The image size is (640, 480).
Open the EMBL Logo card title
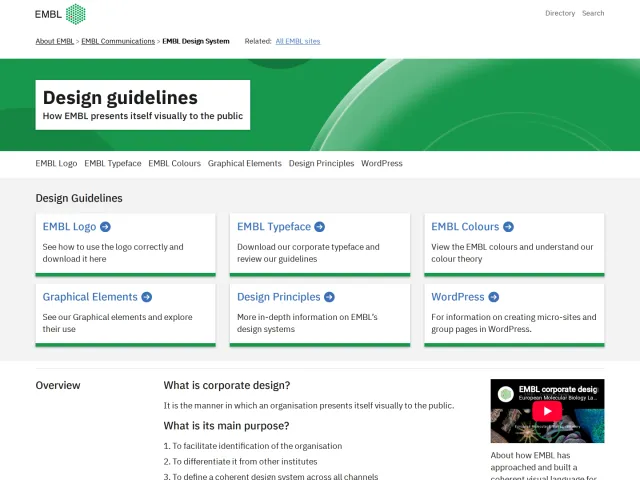[69, 227]
